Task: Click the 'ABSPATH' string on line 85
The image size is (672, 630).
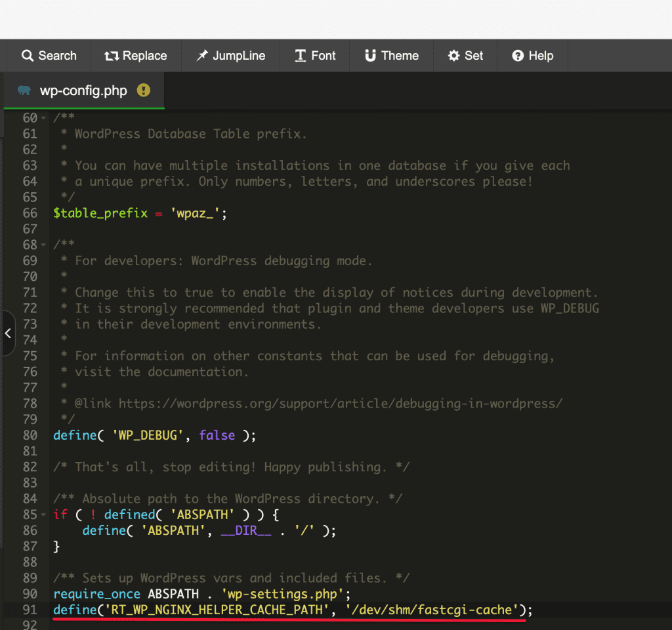Action: (x=202, y=514)
